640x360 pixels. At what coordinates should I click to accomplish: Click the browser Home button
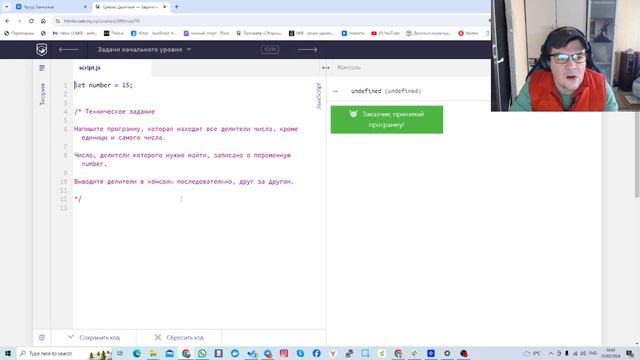coord(43,21)
